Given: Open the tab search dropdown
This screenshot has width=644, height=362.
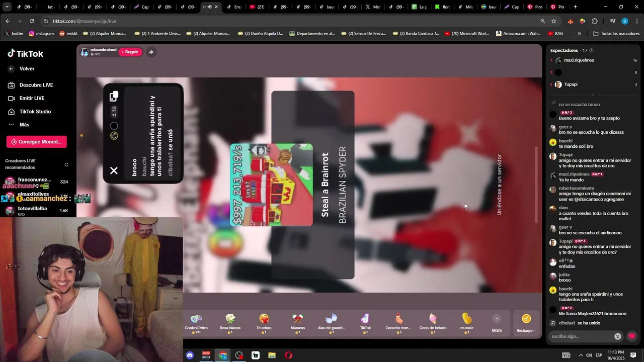Looking at the screenshot, I should [x=7, y=7].
